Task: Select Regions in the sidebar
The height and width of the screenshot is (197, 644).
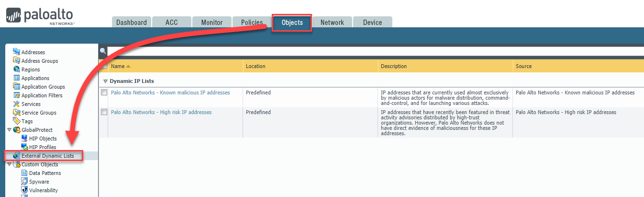Action: click(31, 70)
